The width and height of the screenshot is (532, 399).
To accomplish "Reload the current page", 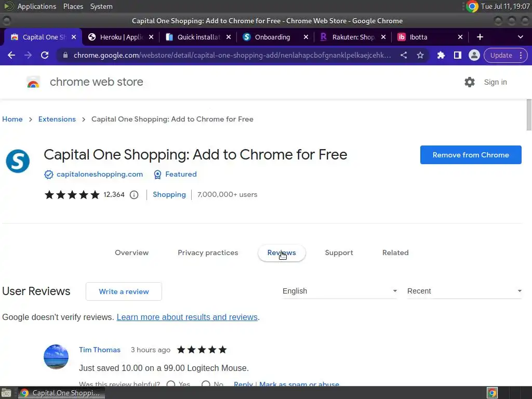I will pyautogui.click(x=45, y=55).
